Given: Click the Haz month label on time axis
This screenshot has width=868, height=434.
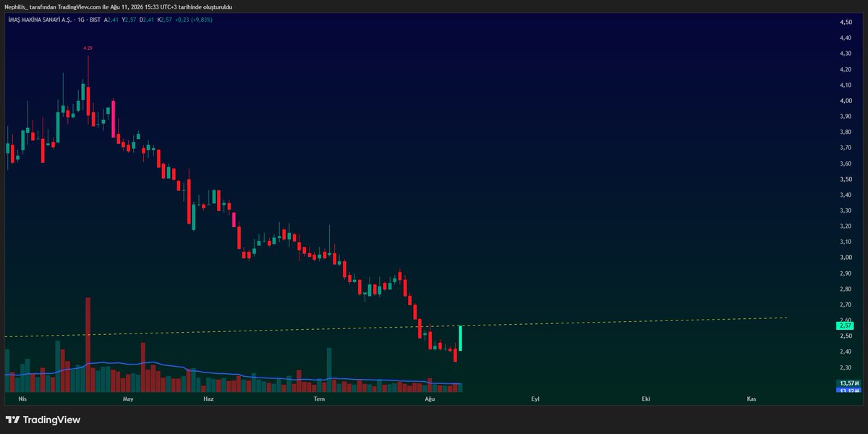Looking at the screenshot, I should pyautogui.click(x=209, y=399).
